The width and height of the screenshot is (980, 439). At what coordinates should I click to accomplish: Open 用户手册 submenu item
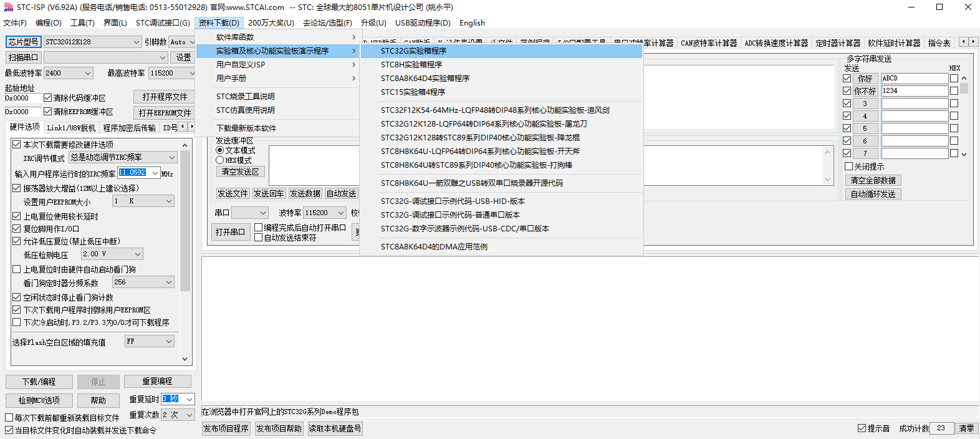pos(277,78)
